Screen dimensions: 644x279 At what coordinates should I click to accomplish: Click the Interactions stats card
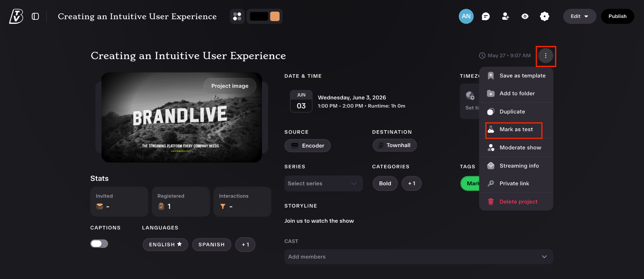(x=242, y=202)
